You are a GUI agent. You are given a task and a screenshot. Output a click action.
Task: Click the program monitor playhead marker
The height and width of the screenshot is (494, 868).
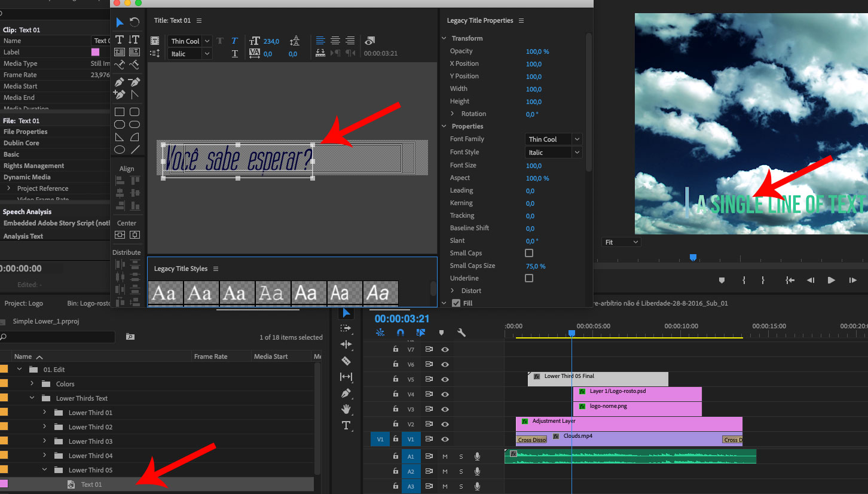pyautogui.click(x=693, y=258)
